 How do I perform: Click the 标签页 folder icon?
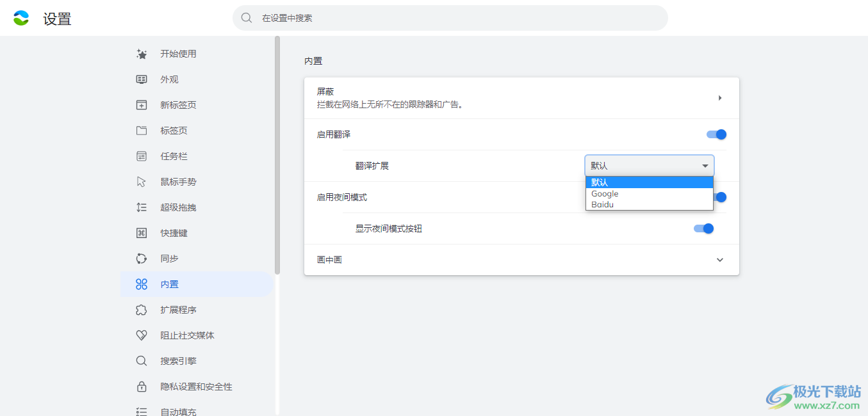(142, 131)
